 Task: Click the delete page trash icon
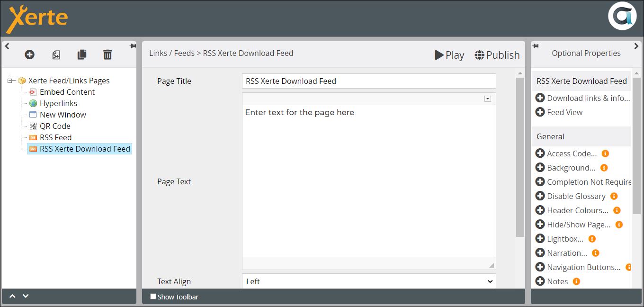(107, 55)
